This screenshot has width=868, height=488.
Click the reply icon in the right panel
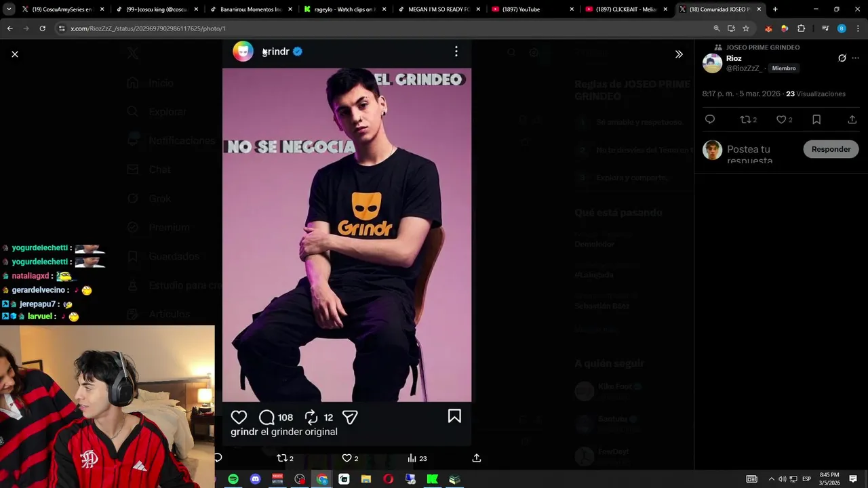point(710,119)
